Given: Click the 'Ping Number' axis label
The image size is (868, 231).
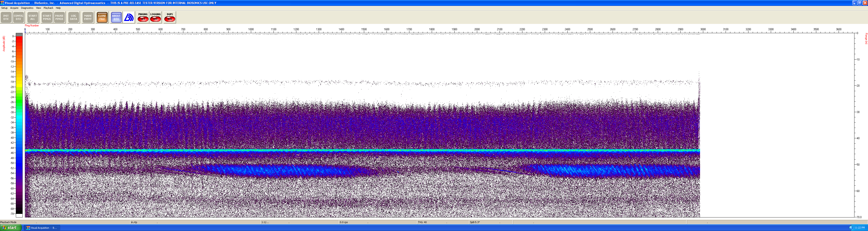Looking at the screenshot, I should (x=32, y=25).
